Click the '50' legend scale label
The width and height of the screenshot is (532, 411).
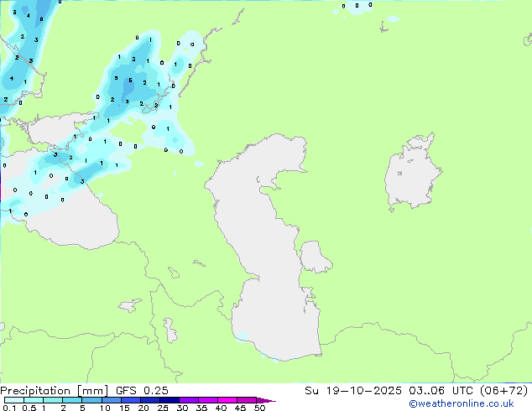click(x=260, y=408)
